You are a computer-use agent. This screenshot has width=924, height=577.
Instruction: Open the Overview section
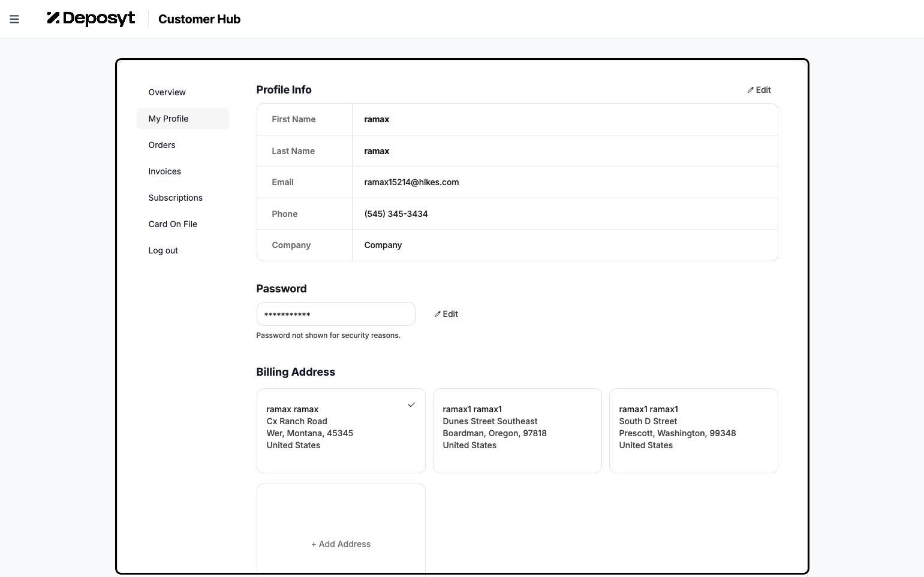[x=183, y=92]
